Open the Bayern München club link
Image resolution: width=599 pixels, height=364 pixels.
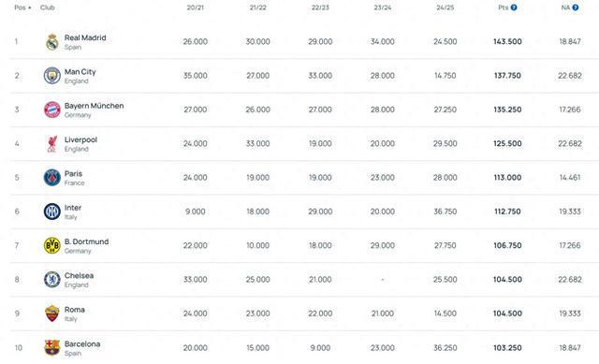[94, 106]
